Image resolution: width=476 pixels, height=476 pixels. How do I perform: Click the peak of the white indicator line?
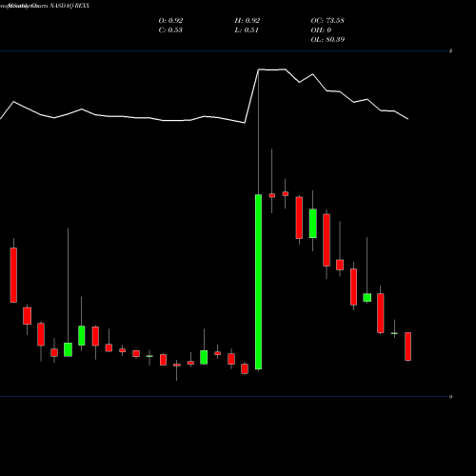[x=272, y=69]
